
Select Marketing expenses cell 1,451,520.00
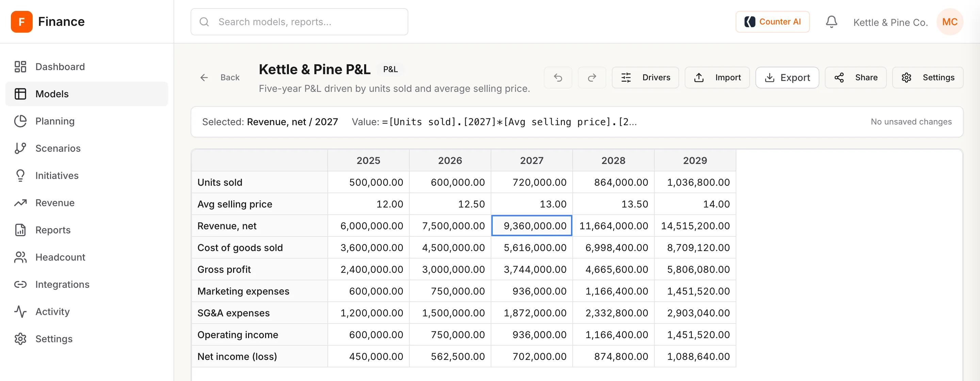coord(695,291)
